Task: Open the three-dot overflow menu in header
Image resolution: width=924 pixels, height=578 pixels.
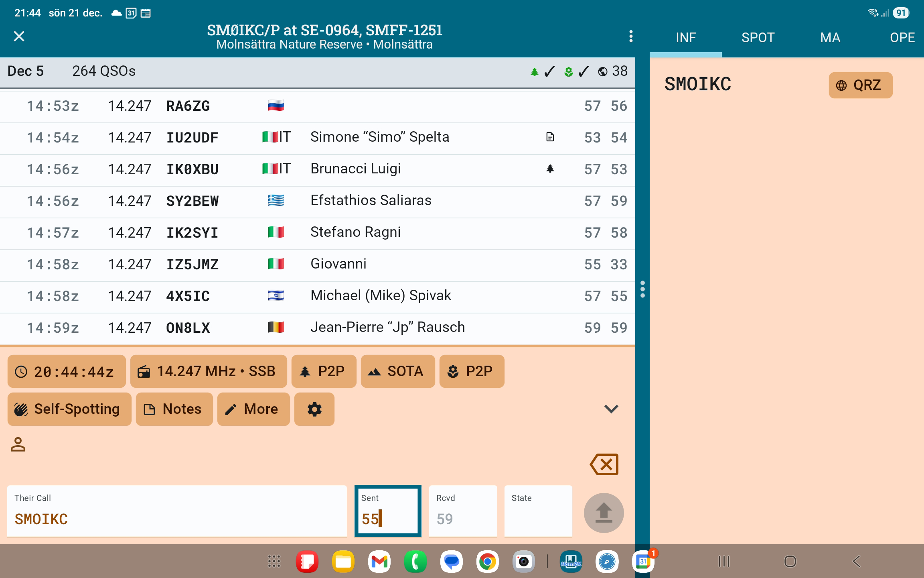Action: (631, 37)
